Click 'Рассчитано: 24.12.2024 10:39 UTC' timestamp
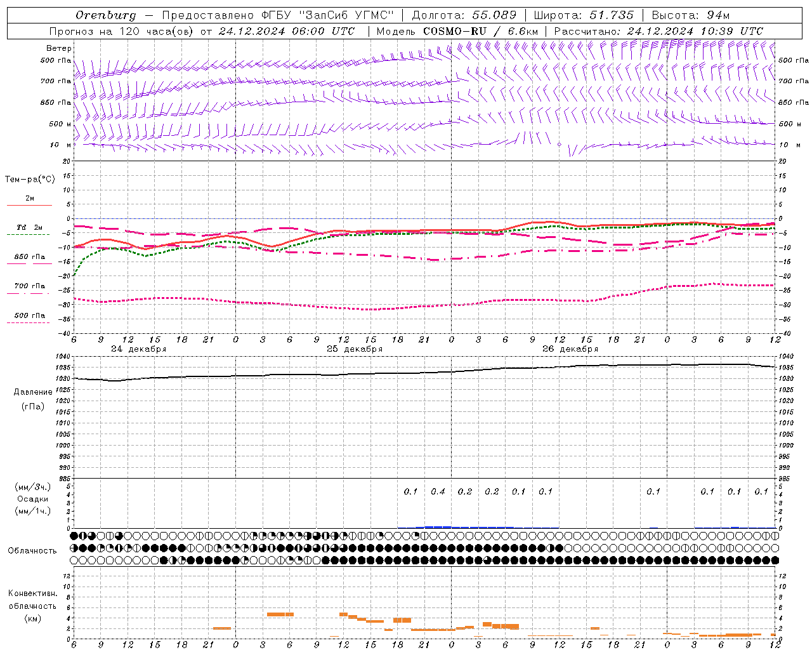This screenshot has height=650, width=812. point(658,31)
